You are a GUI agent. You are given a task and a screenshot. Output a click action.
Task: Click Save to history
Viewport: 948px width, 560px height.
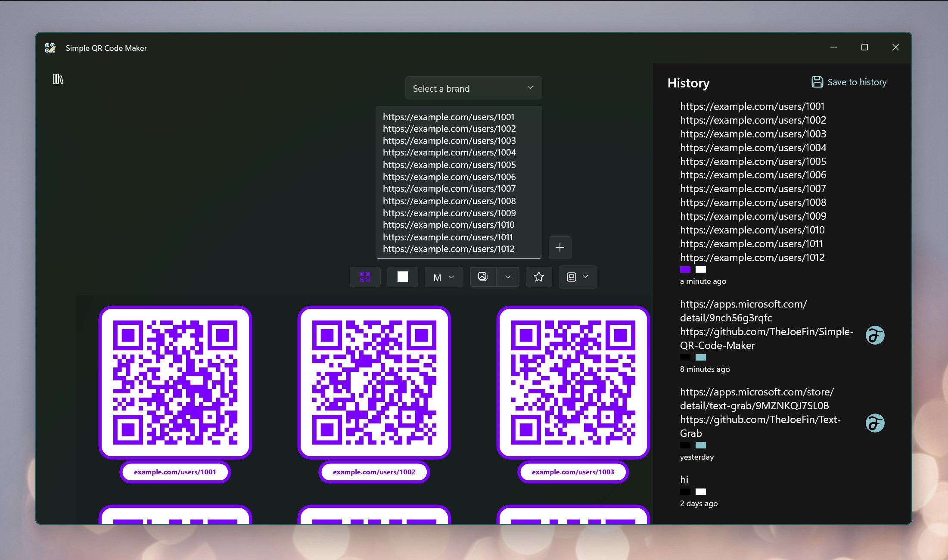[x=849, y=82]
